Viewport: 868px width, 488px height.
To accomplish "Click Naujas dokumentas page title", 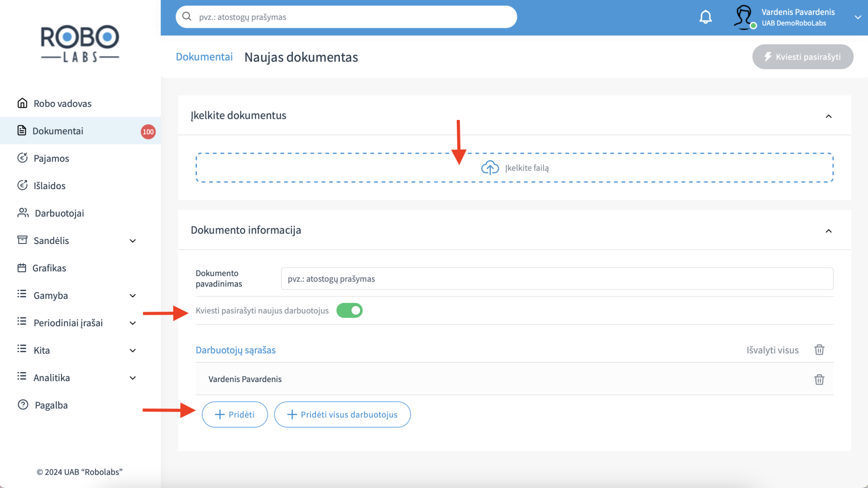I will 301,57.
